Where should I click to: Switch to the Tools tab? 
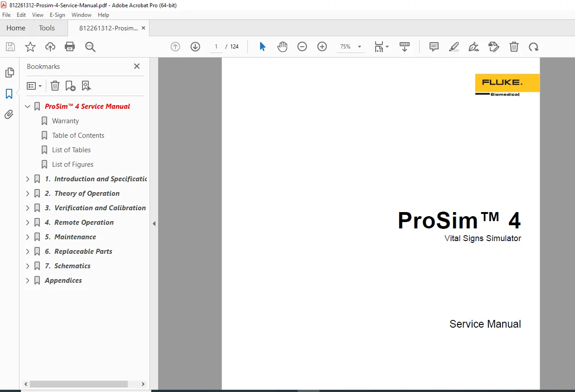(x=47, y=28)
